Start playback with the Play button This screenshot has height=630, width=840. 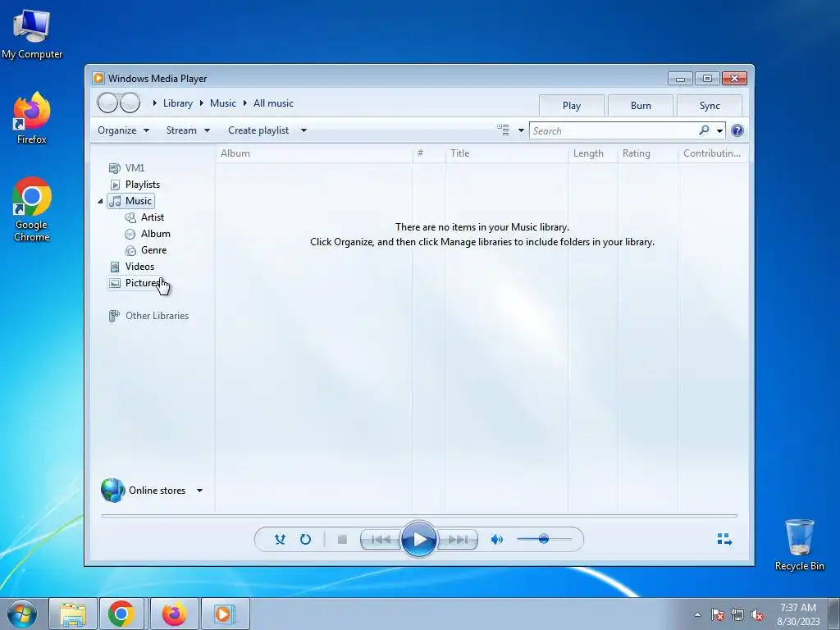419,540
